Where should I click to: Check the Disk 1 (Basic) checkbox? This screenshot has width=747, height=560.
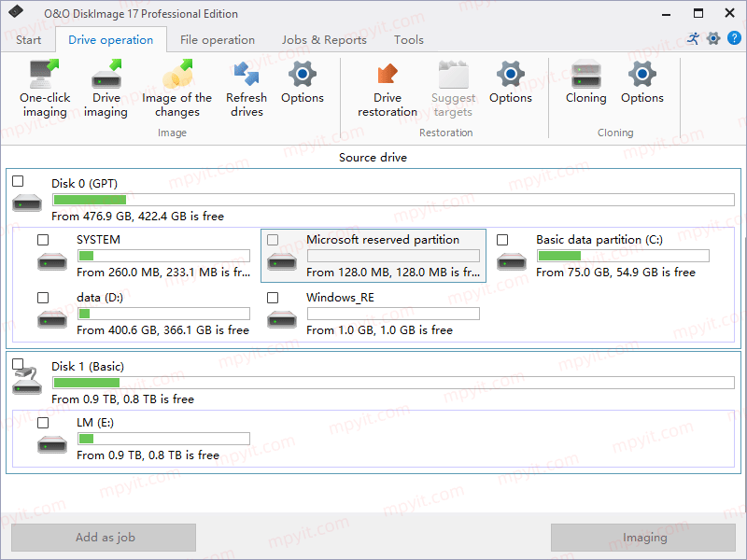pos(18,364)
